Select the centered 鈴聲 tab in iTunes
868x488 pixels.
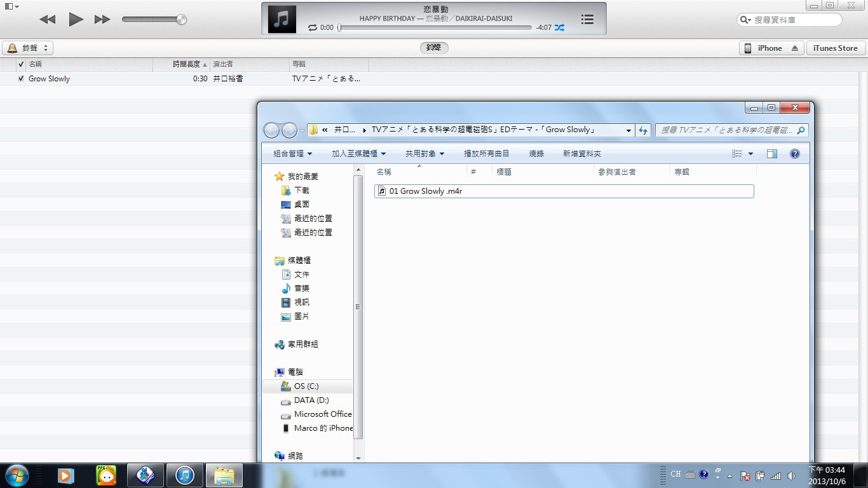pos(434,48)
